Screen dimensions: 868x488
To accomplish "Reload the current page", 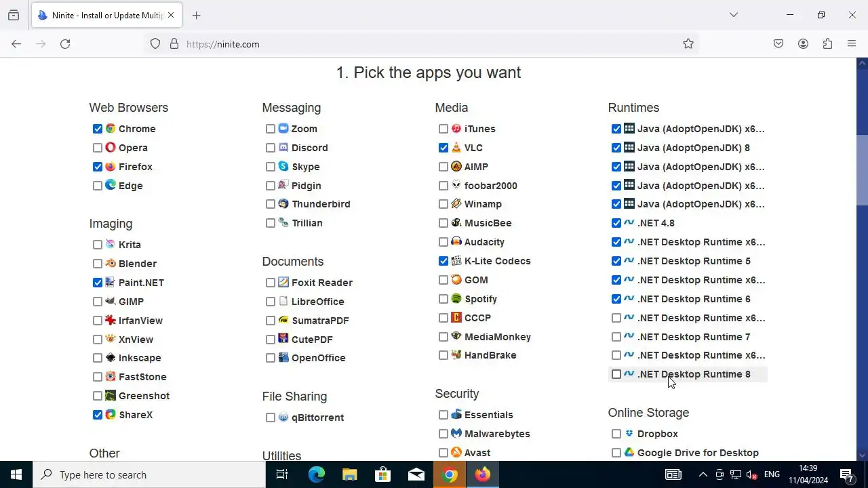I will pos(65,44).
